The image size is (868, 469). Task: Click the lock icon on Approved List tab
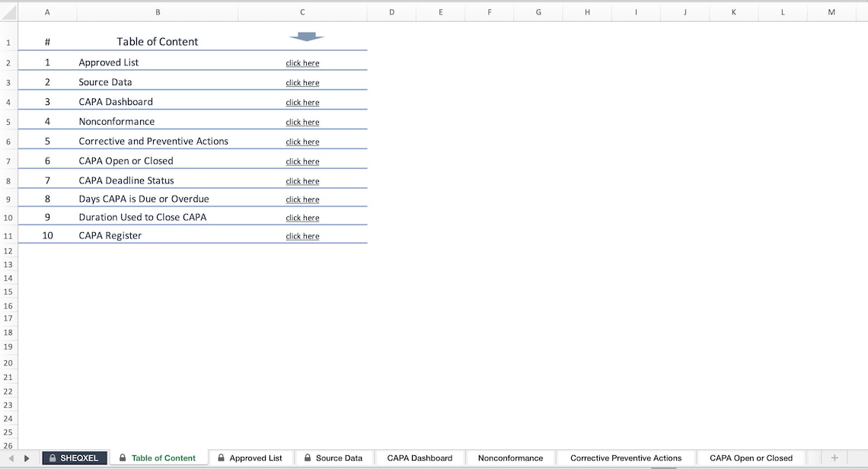(x=220, y=458)
